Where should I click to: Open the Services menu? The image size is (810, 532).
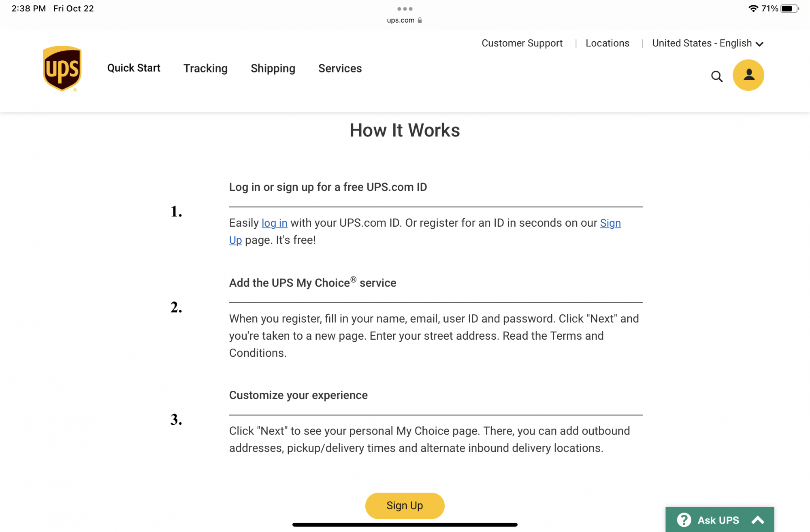tap(340, 68)
